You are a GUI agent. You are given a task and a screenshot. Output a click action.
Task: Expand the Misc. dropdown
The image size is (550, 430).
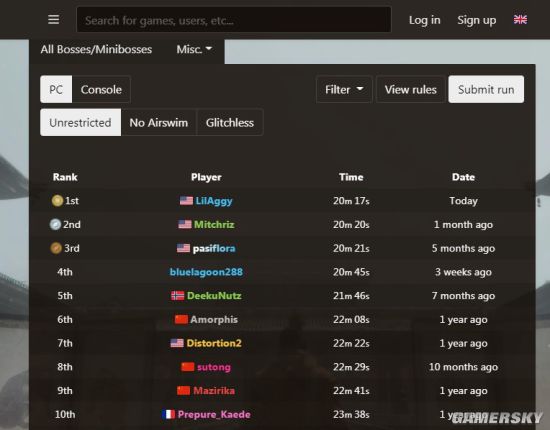click(194, 49)
